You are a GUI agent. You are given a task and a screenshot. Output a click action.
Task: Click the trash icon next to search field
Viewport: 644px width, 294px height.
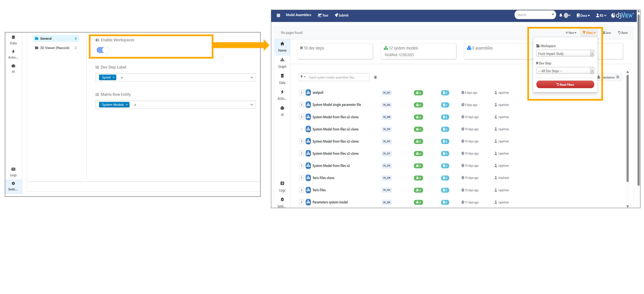pos(375,77)
